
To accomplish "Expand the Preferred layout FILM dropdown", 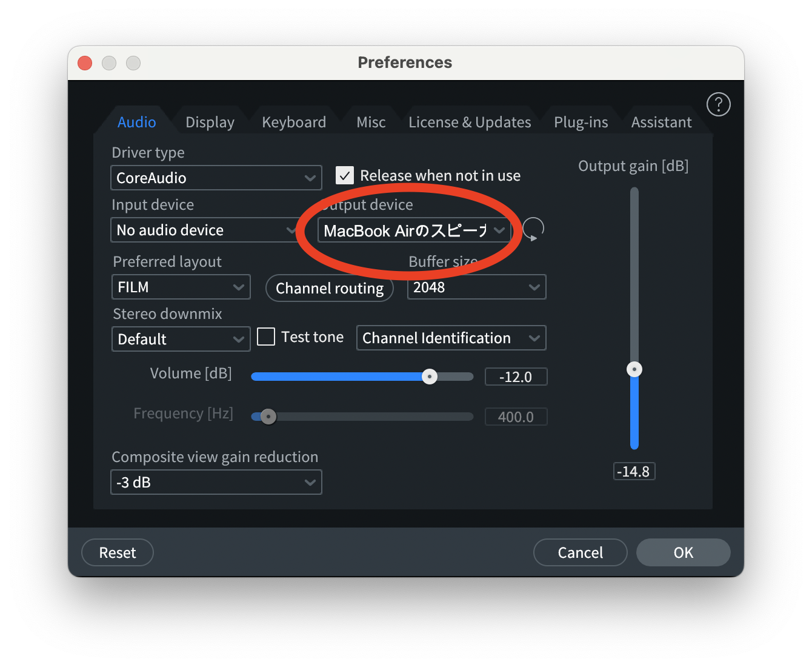I will (181, 287).
